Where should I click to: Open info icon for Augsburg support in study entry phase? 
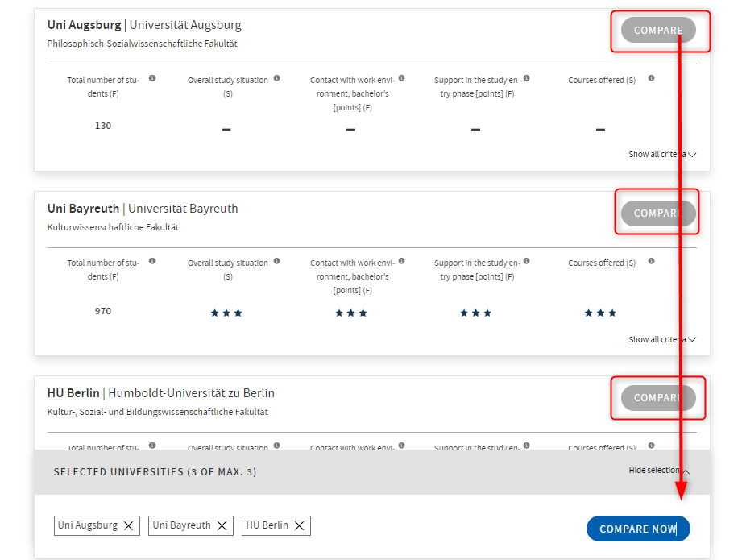click(527, 78)
